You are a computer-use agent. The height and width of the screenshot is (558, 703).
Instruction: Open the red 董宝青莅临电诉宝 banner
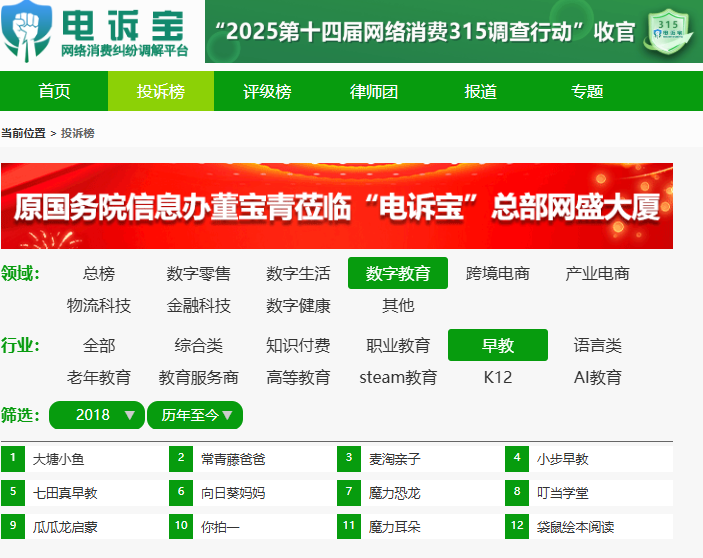(337, 206)
